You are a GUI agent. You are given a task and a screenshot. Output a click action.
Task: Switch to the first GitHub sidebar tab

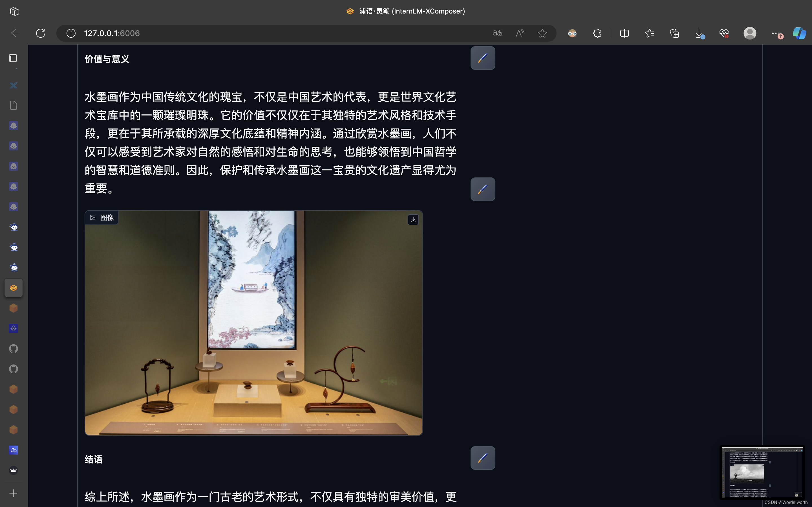click(14, 349)
